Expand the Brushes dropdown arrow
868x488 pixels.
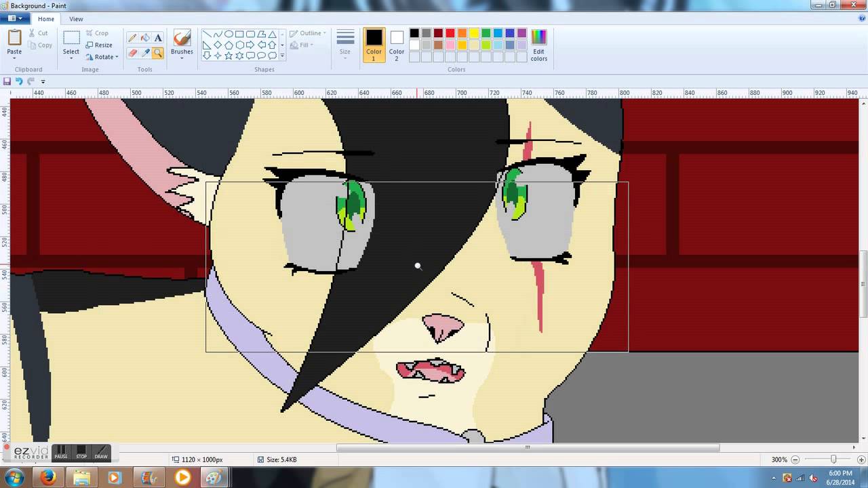click(182, 57)
